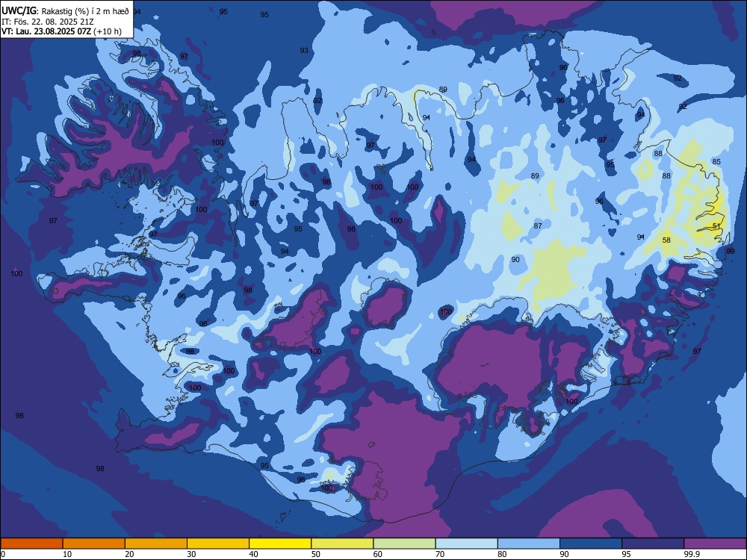Select the light blue 80–90 legend swatch
Screen dimensions: 747x560
tap(529, 544)
